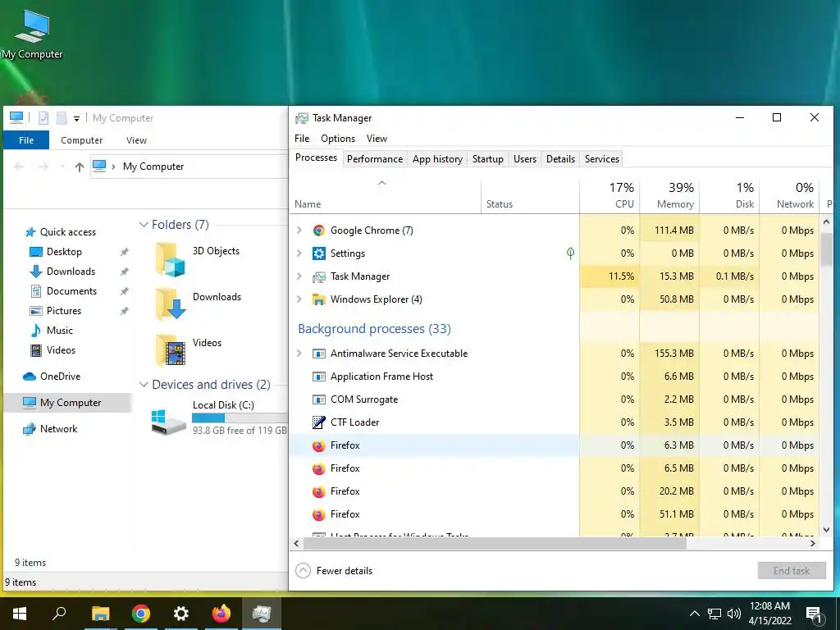Click the vertical scrollbar down arrow in Task Manager
Image resolution: width=840 pixels, height=630 pixels.
(826, 529)
